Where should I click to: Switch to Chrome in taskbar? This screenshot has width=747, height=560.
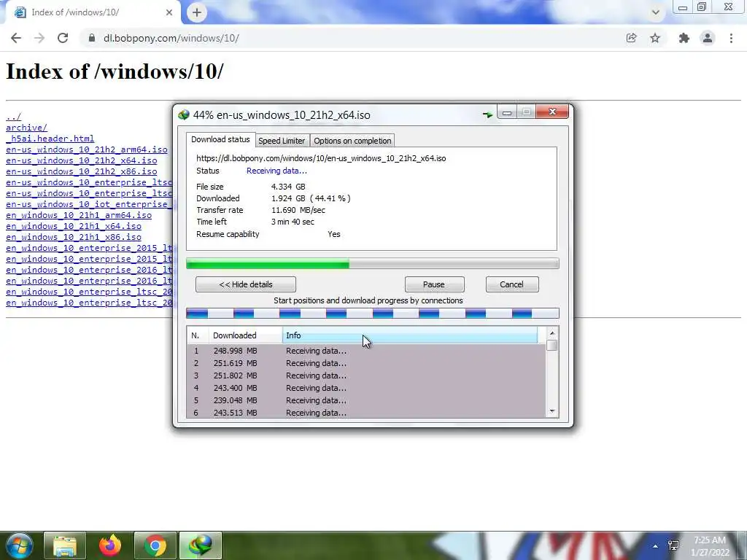[155, 545]
